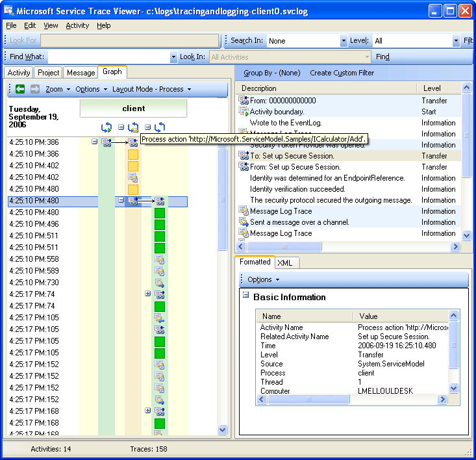The height and width of the screenshot is (460, 476).
Task: Open the Search In dropdown
Action: coord(344,41)
